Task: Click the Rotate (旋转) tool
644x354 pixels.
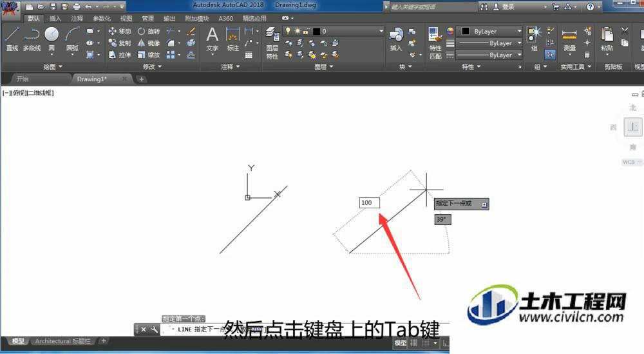Action: click(x=149, y=31)
